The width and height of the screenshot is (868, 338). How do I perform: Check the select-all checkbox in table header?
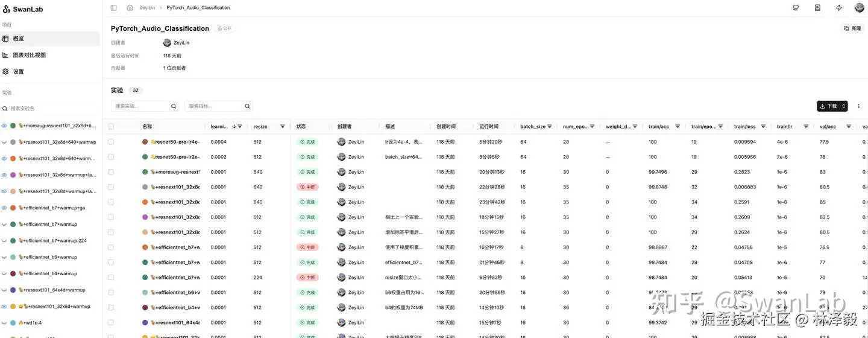tap(110, 127)
